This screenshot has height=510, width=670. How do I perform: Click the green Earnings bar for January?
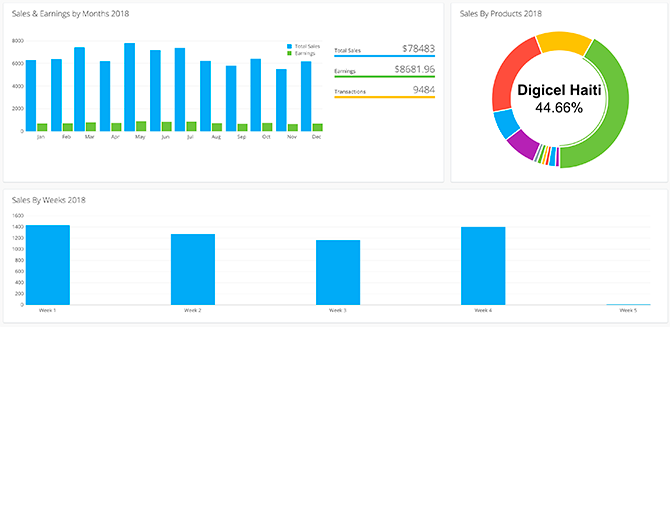42,127
